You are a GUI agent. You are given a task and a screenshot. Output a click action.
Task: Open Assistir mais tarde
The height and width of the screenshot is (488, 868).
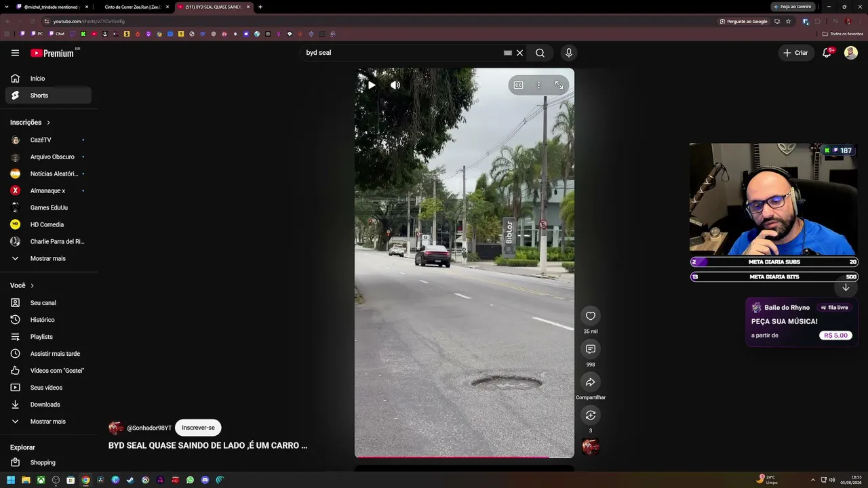pyautogui.click(x=48, y=354)
